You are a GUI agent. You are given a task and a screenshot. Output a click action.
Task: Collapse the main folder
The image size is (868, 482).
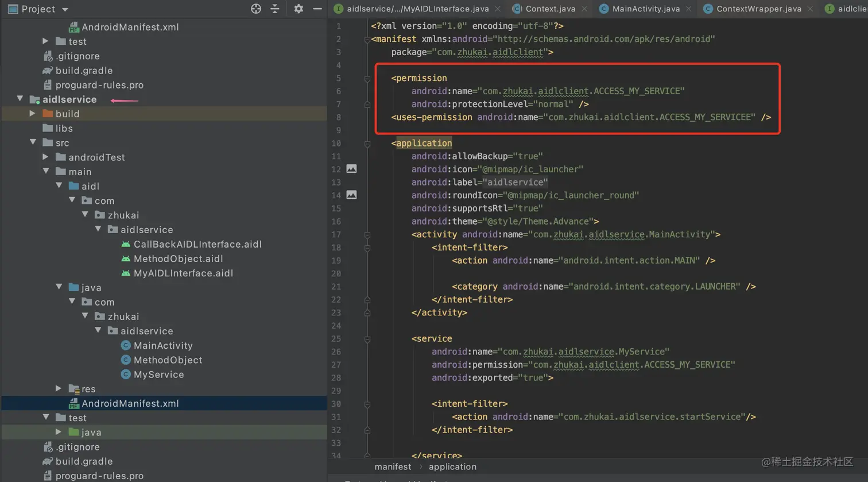click(46, 171)
